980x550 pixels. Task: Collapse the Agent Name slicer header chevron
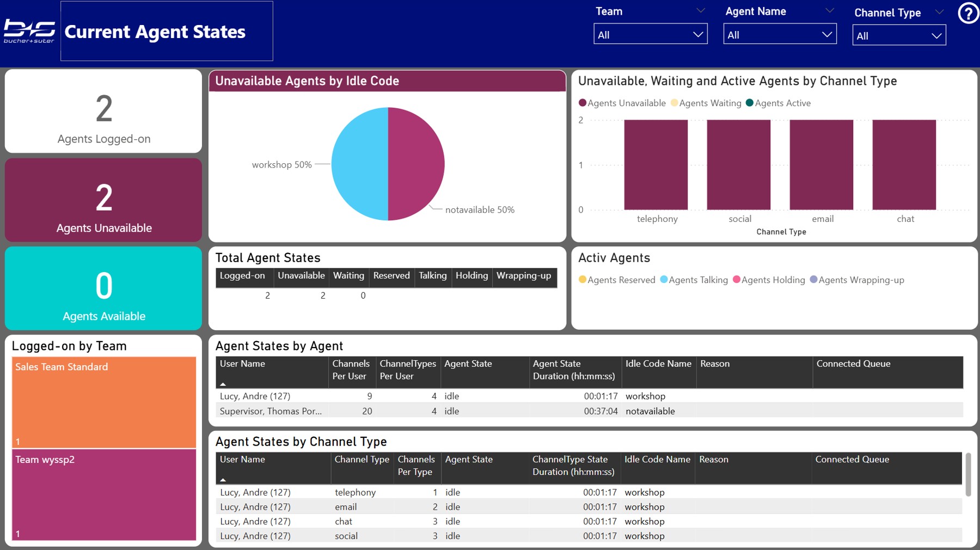(x=830, y=11)
